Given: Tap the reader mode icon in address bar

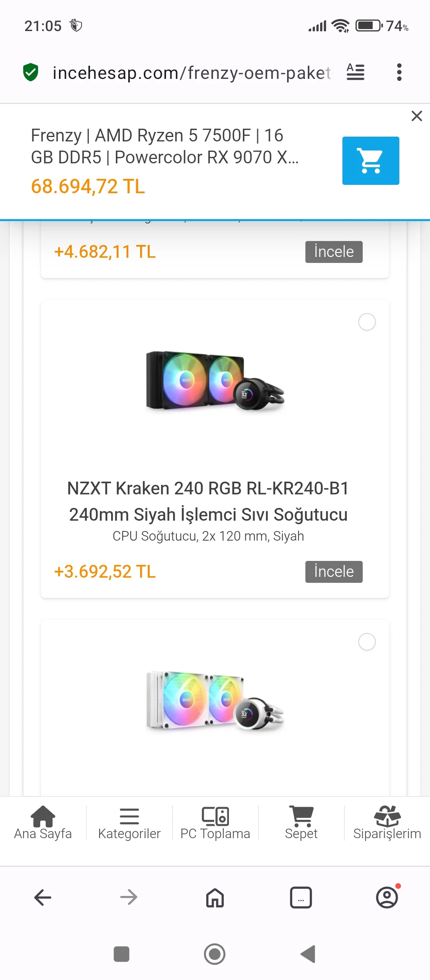Looking at the screenshot, I should [355, 72].
